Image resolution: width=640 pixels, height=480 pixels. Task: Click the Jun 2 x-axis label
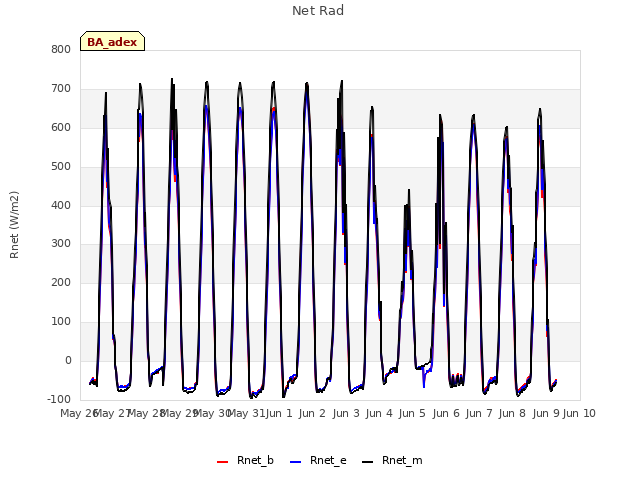point(312,413)
